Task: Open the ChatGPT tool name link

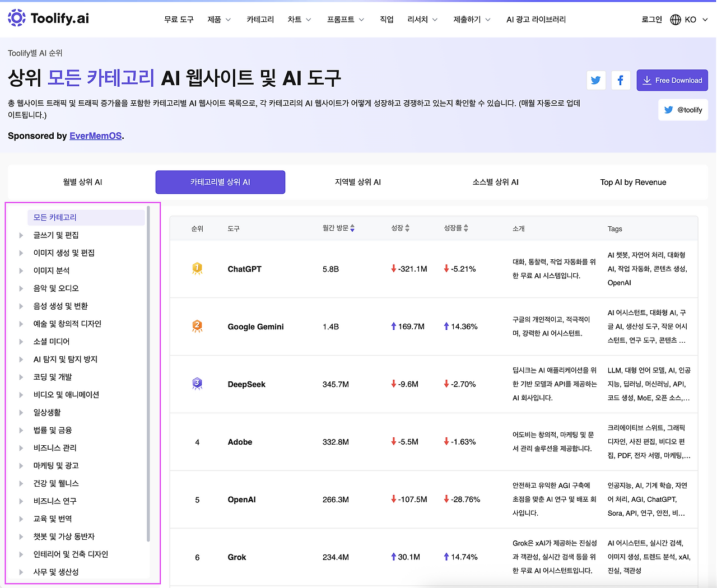Action: coord(245,269)
